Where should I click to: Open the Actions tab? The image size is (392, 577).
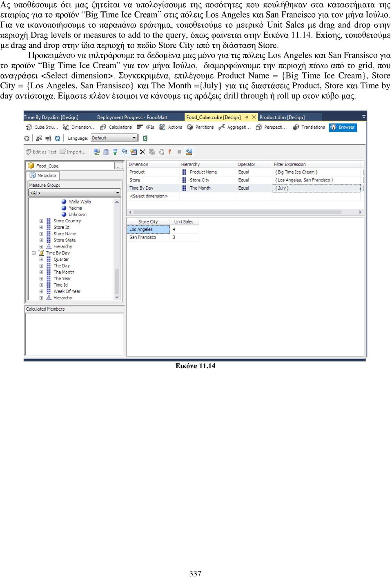171,127
